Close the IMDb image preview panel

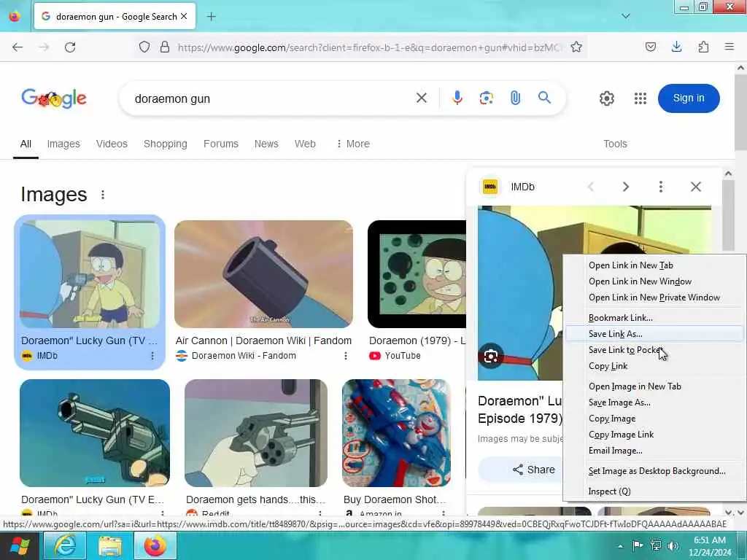[x=695, y=187]
